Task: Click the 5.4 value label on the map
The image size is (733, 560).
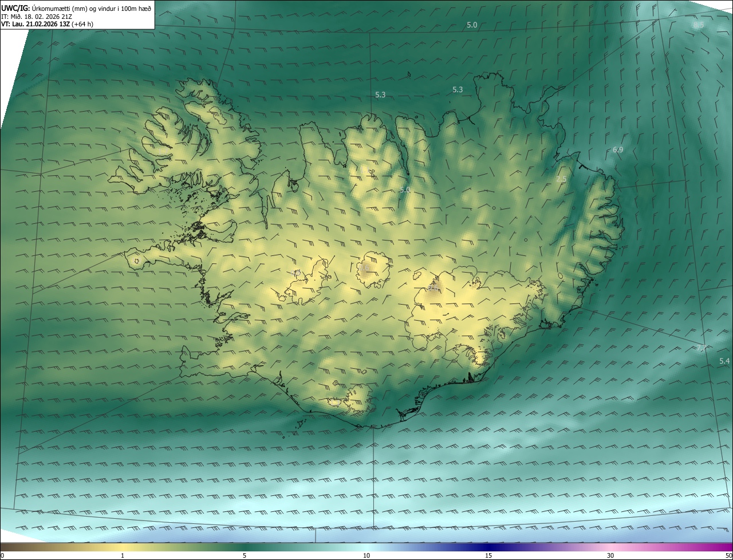Action: point(724,361)
